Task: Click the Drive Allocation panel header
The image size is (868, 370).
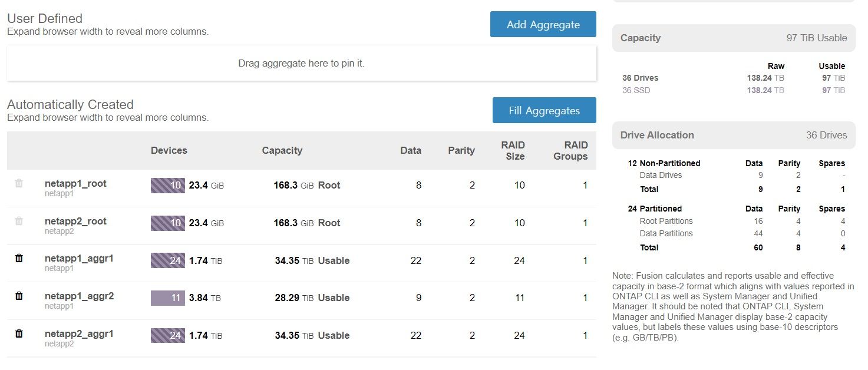Action: click(x=733, y=136)
